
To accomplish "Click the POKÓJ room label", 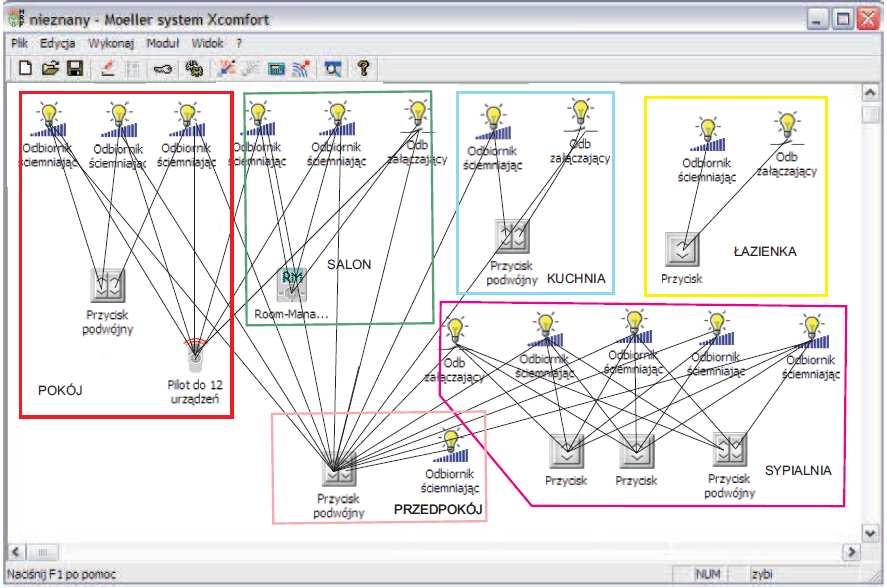I will 60,390.
